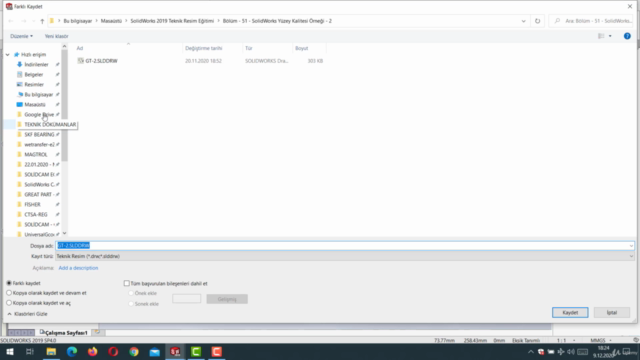Open File Explorer from taskbar

coord(51,351)
